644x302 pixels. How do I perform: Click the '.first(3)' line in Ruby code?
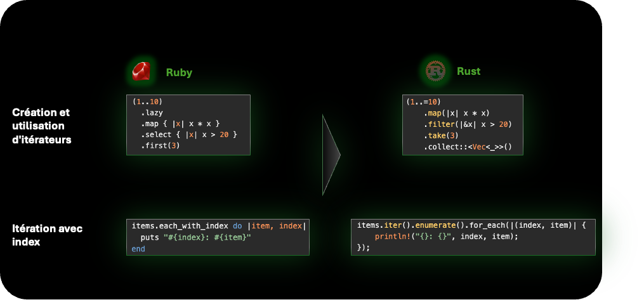tap(161, 146)
